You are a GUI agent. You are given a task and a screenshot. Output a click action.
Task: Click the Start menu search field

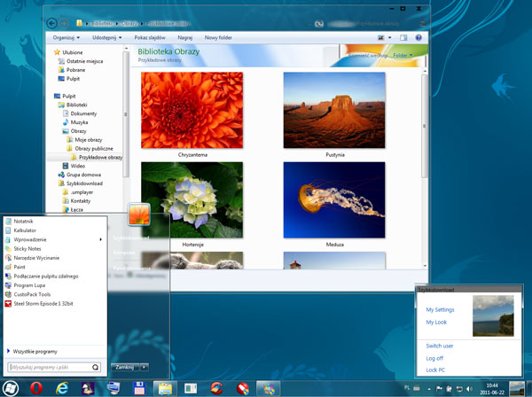(54, 367)
